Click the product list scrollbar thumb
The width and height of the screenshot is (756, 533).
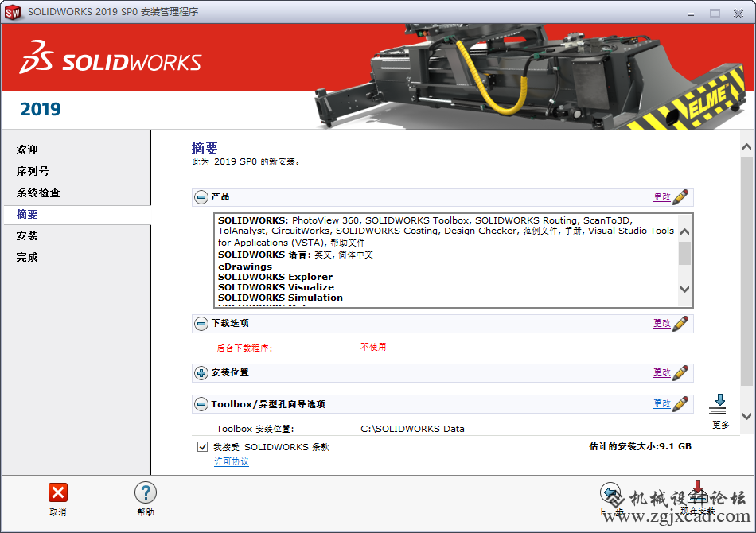(684, 254)
